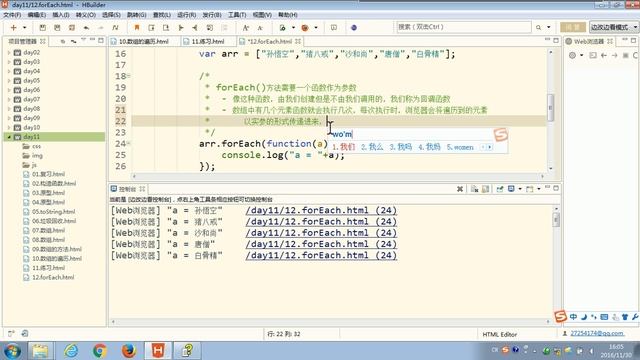640x360 pixels.
Task: Click the Sogou IME soft keyboard icon
Action: tap(604, 317)
